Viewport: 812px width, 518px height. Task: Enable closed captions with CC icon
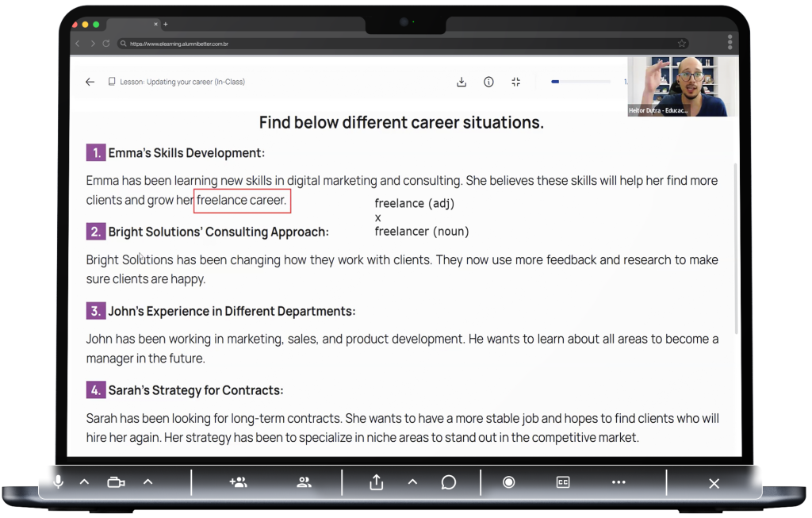click(563, 482)
